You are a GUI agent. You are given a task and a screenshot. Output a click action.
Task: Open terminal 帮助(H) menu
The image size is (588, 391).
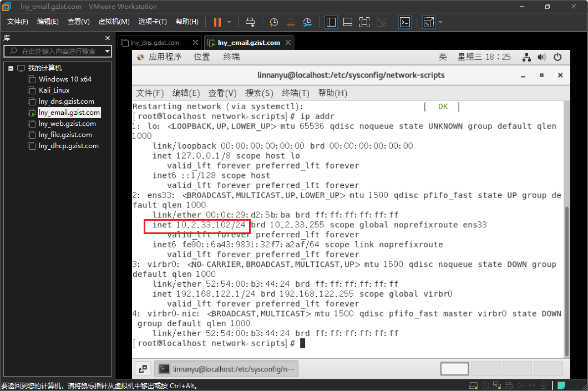tap(333, 93)
